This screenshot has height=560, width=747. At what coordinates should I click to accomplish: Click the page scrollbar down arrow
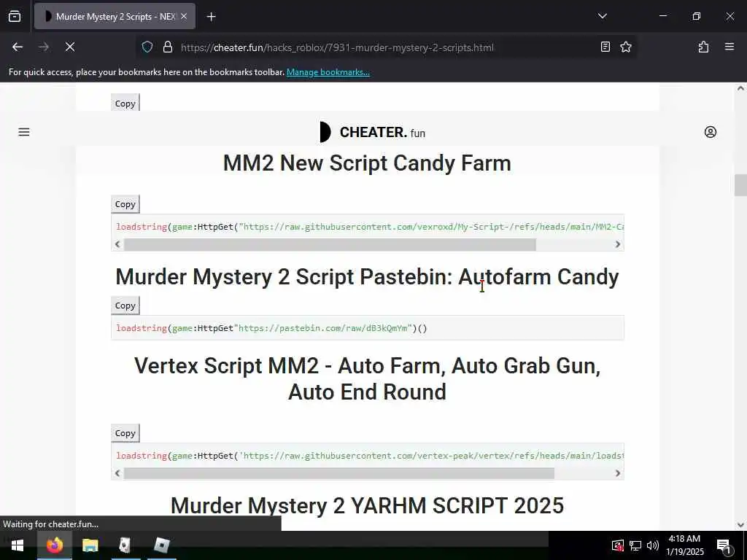click(740, 525)
